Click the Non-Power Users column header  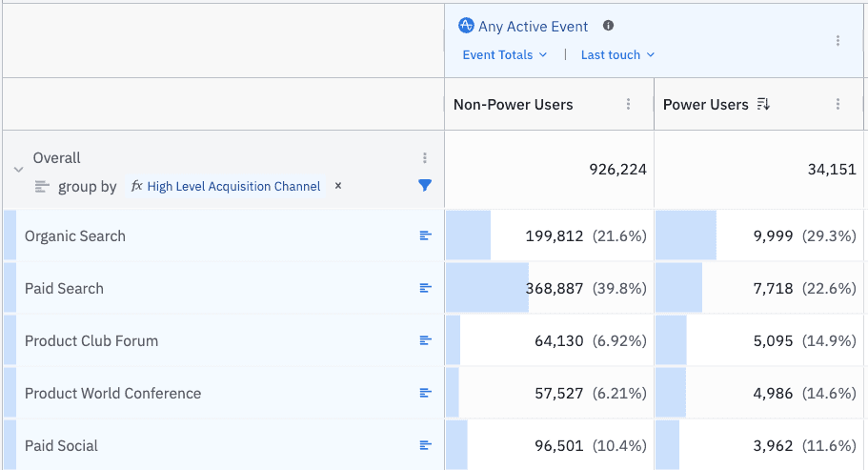[514, 105]
